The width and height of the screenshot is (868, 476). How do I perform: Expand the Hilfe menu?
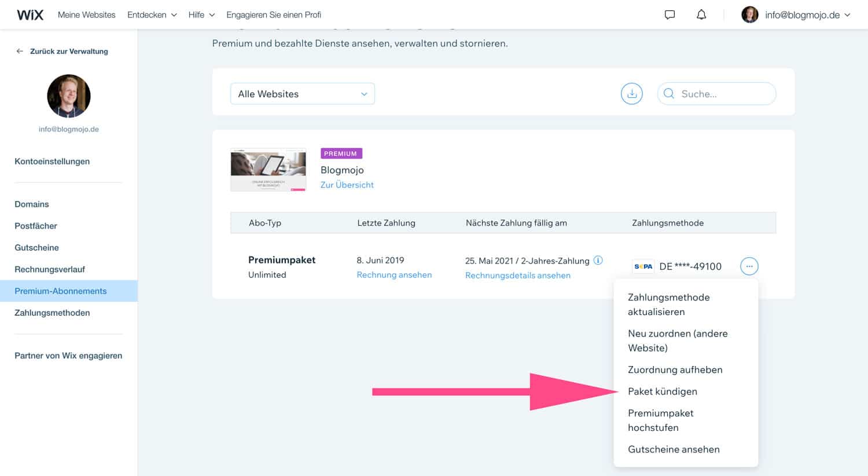coord(201,14)
